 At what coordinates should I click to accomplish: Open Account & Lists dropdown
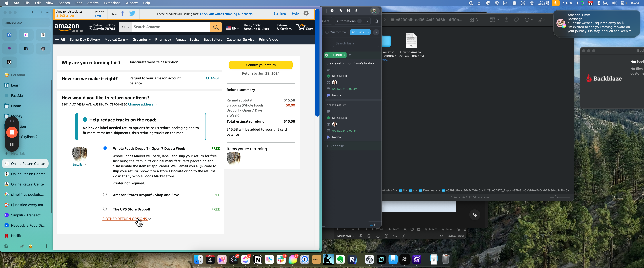(x=257, y=27)
